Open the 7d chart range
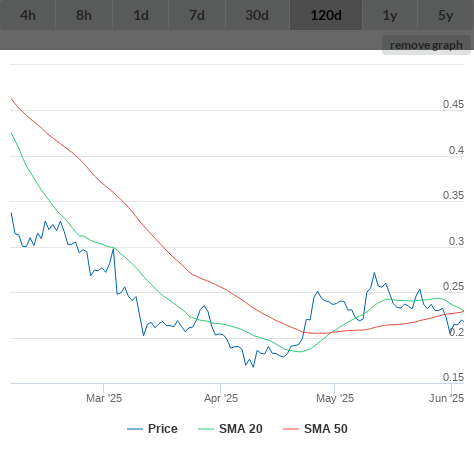474x455 pixels. pyautogui.click(x=197, y=15)
